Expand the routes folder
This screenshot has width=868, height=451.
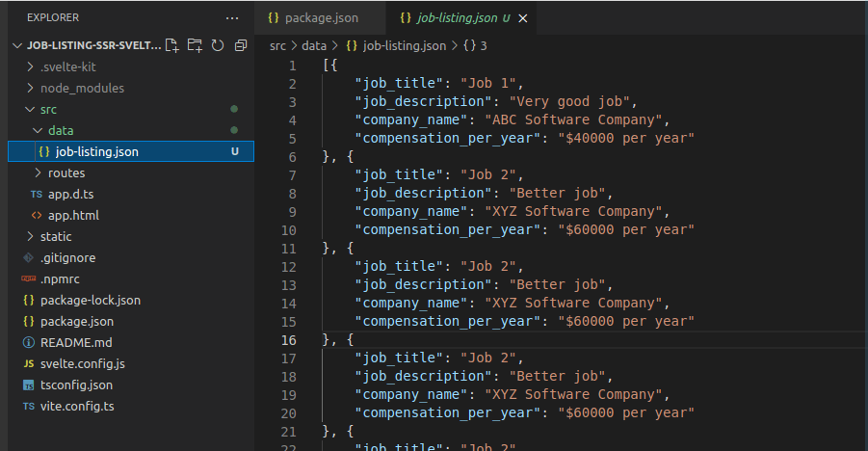click(x=39, y=172)
